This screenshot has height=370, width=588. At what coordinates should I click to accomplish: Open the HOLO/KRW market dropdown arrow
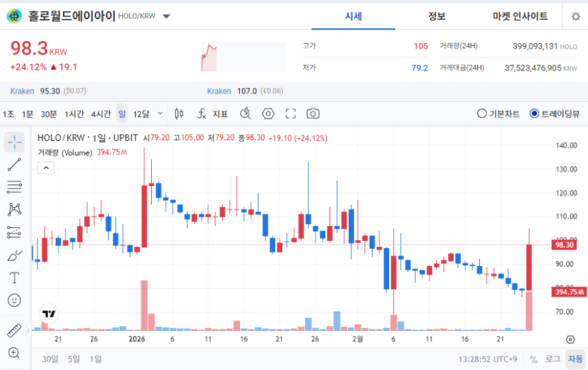tap(167, 16)
